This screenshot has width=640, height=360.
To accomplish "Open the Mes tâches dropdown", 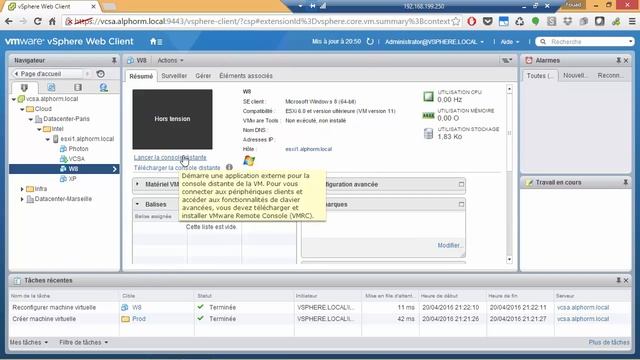I will (29, 342).
